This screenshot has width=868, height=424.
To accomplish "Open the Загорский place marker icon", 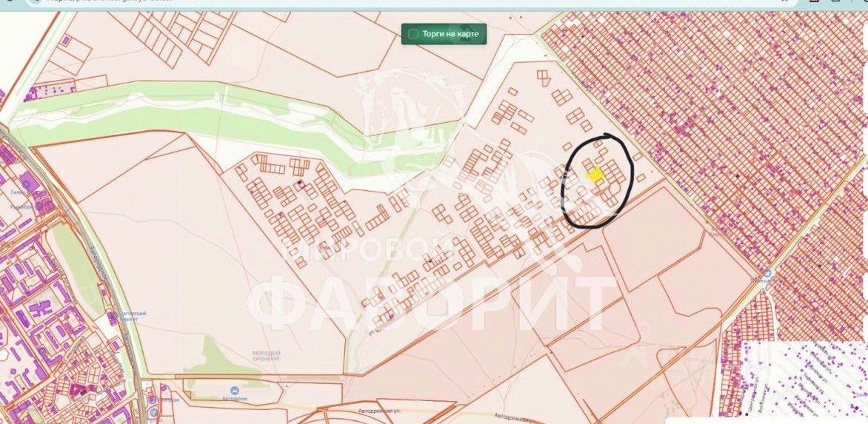I will [113, 317].
